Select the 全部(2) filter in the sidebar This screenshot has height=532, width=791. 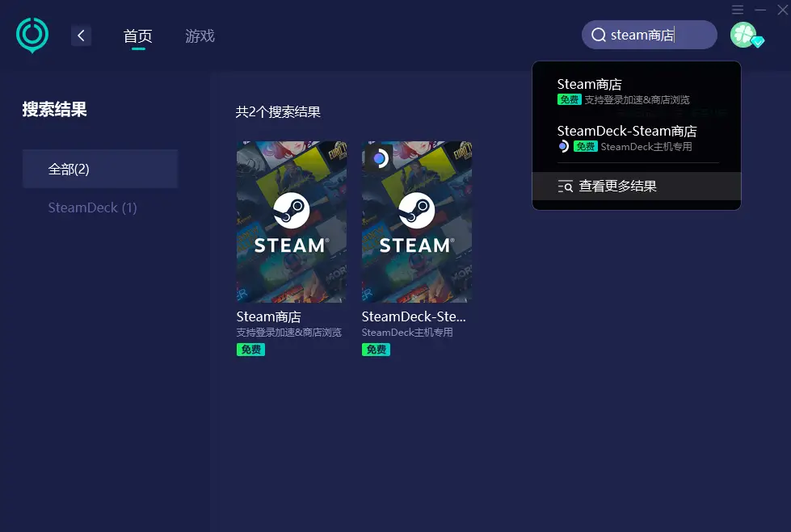[99, 168]
